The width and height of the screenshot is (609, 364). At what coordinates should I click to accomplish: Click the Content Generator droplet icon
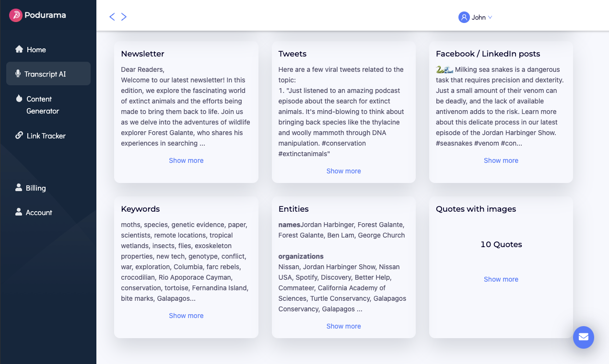[19, 99]
